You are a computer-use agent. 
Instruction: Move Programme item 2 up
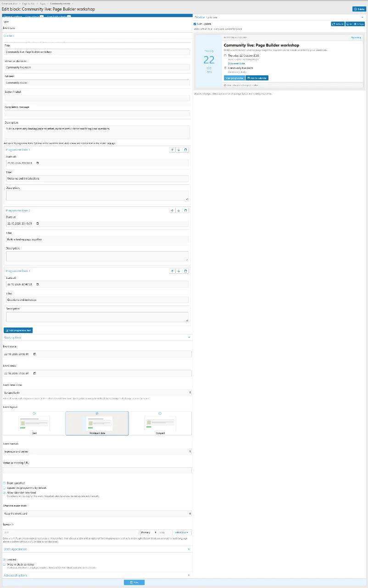point(173,210)
